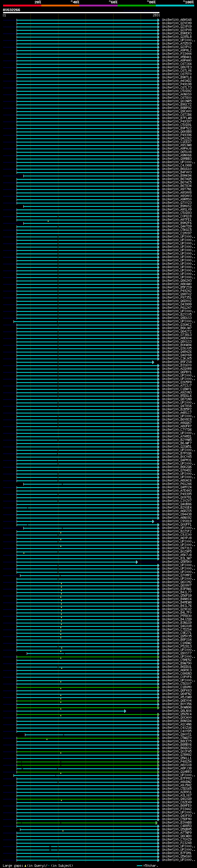Click the white query sequence ruler bar
This screenshot has height=868, width=197.
81,12
